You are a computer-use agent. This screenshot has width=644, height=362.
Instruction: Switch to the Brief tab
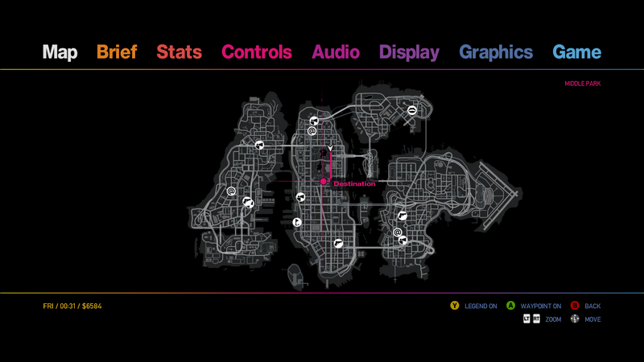point(117,52)
